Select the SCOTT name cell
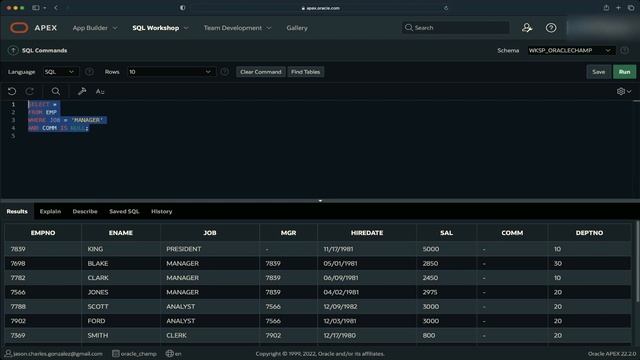Screen dimensions: 640x360 coord(121,307)
